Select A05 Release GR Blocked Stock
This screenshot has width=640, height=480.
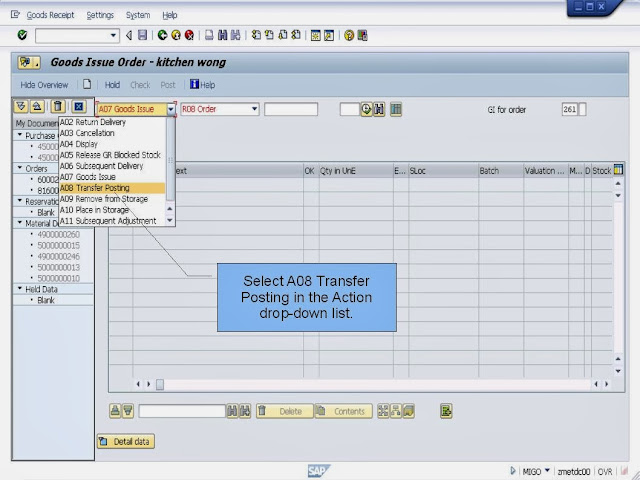(112, 155)
